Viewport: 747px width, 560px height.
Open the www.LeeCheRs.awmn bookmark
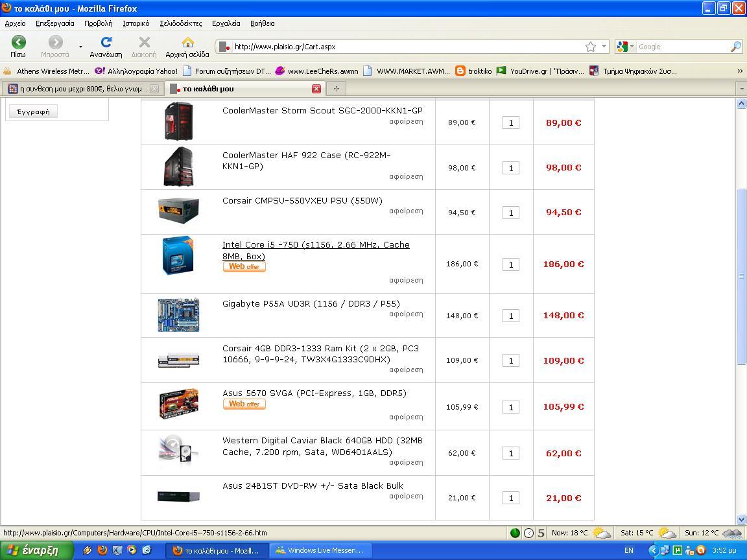(317, 71)
